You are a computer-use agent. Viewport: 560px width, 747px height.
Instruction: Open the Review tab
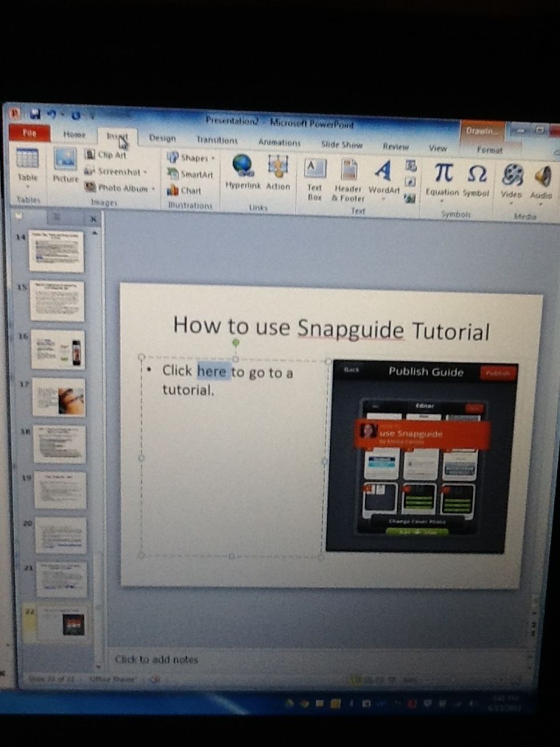coord(395,146)
